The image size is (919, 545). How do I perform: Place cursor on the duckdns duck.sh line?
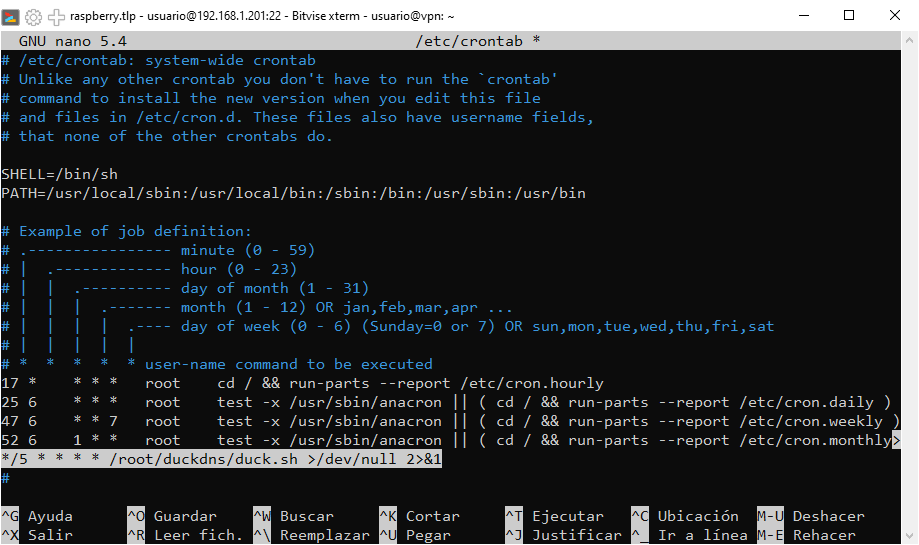tap(222, 459)
